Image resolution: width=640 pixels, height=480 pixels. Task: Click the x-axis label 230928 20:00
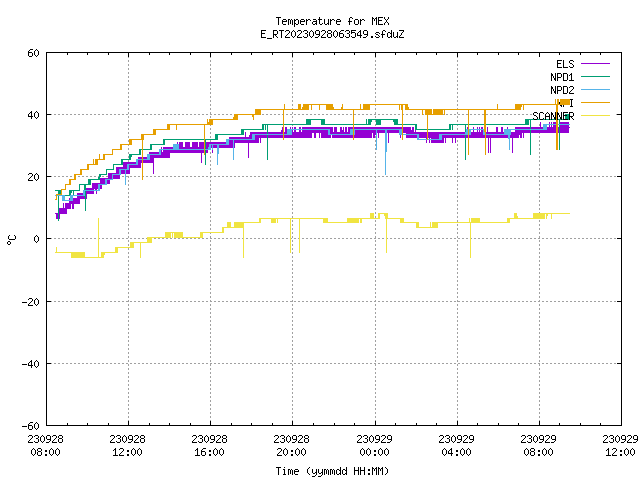(x=292, y=445)
